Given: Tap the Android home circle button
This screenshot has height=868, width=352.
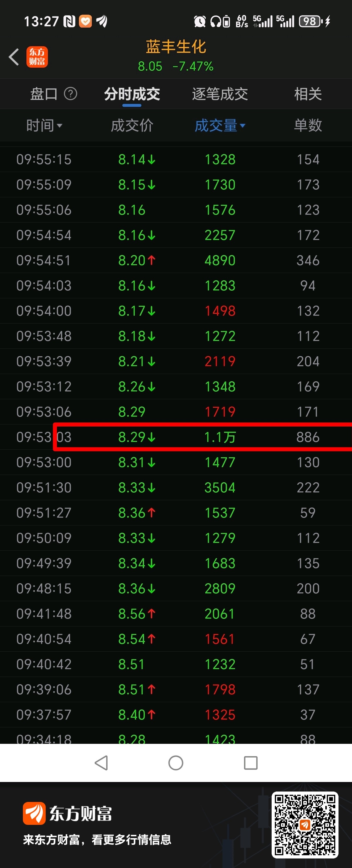Looking at the screenshot, I should click(176, 763).
